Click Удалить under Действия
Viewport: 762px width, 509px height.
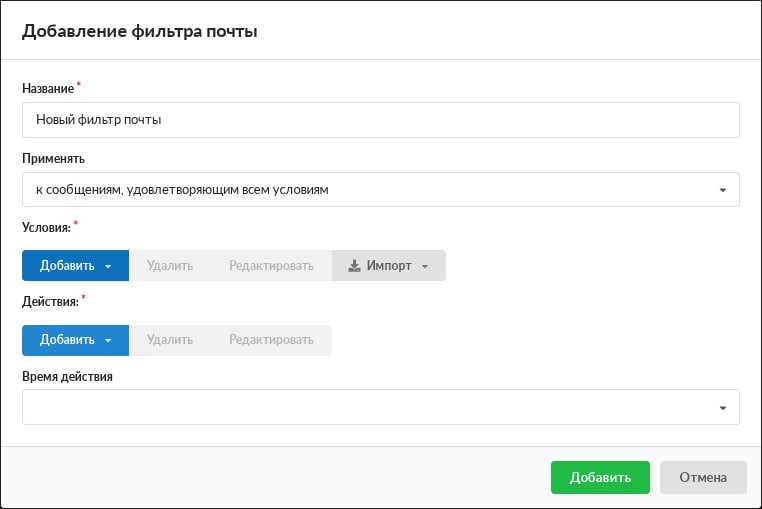[170, 340]
